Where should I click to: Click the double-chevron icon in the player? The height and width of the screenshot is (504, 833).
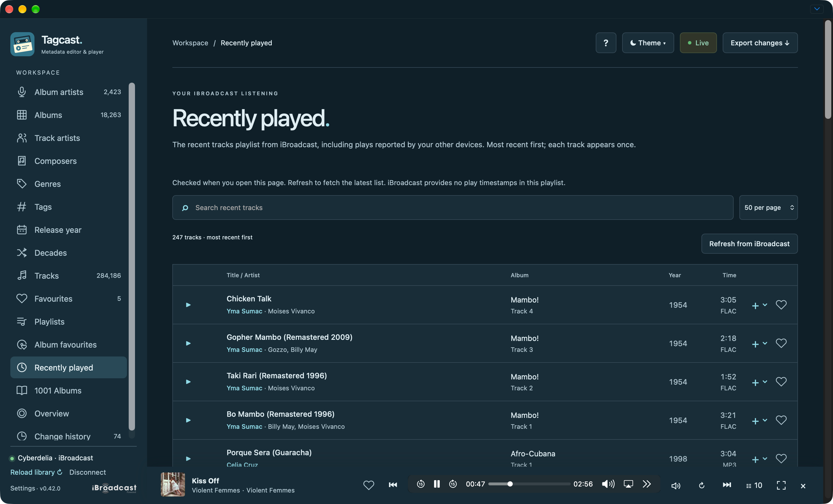coord(647,484)
